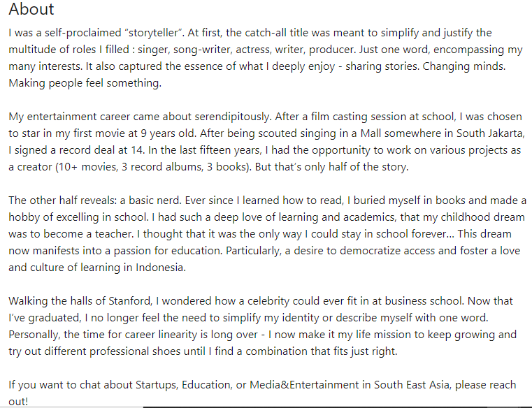Image resolution: width=532 pixels, height=408 pixels.
Task: Click the quoted word "storyteller"
Action: tap(154, 33)
